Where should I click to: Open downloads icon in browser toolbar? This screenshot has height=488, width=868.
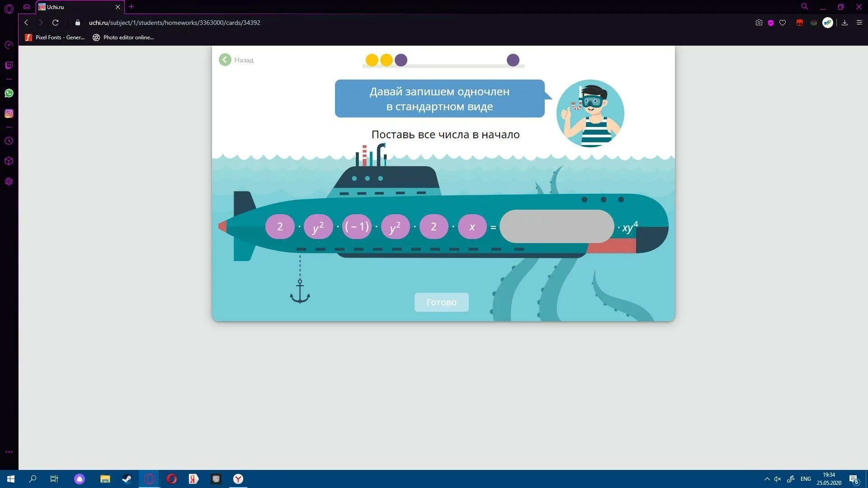point(844,23)
